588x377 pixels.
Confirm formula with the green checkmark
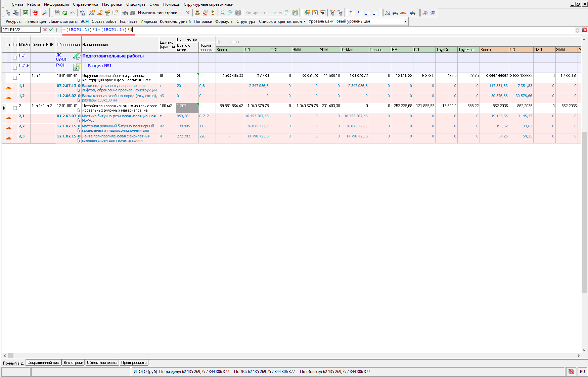pyautogui.click(x=51, y=30)
